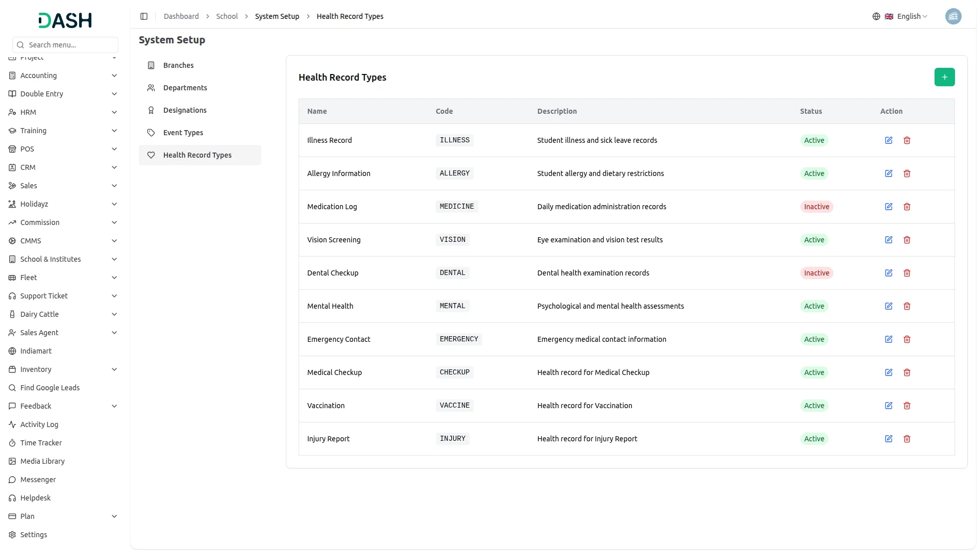980x551 pixels.
Task: Switch to the Event Types tab
Action: pos(183,133)
